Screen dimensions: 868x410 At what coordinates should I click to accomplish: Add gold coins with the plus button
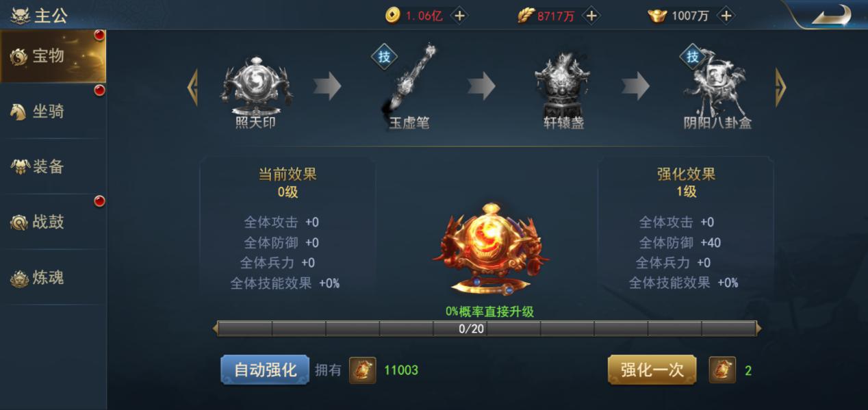[459, 16]
